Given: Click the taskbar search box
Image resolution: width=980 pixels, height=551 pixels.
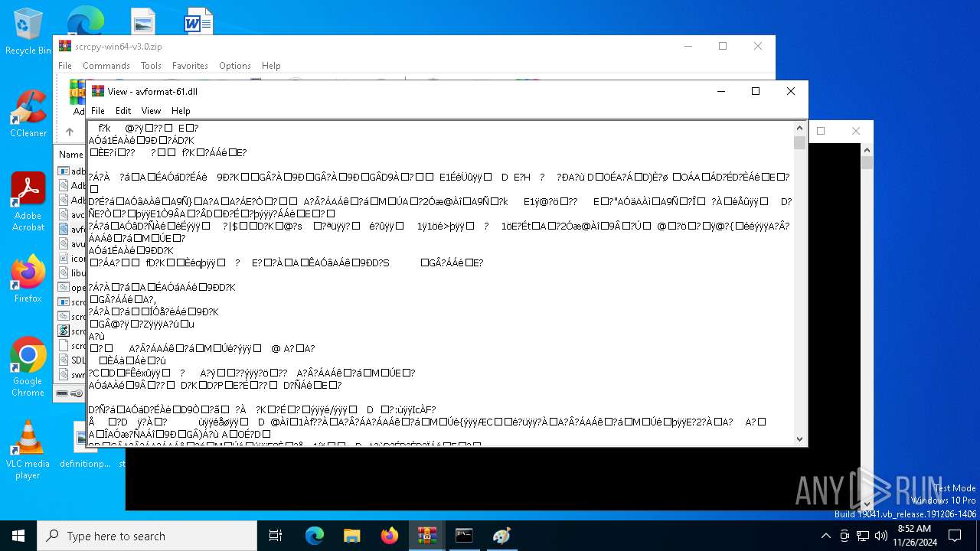Looking at the screenshot, I should point(147,536).
